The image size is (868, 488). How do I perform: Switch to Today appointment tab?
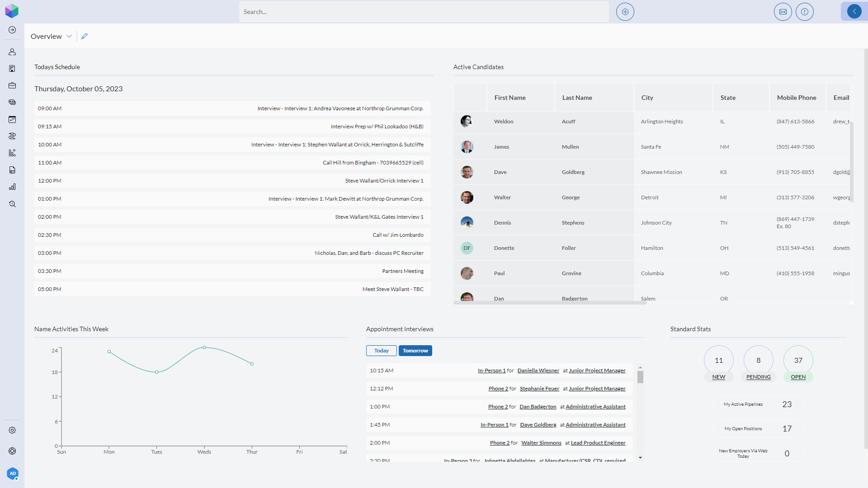(381, 351)
